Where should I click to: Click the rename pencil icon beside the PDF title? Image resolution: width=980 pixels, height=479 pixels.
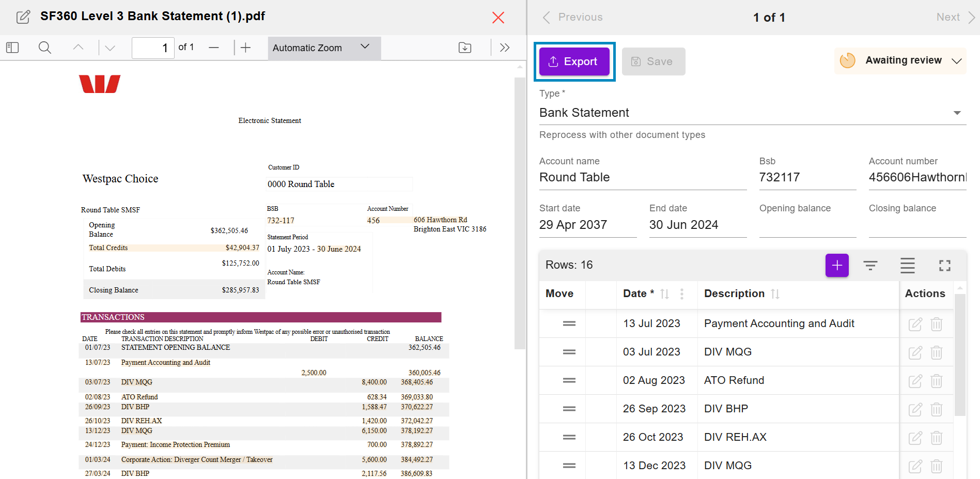click(x=23, y=17)
